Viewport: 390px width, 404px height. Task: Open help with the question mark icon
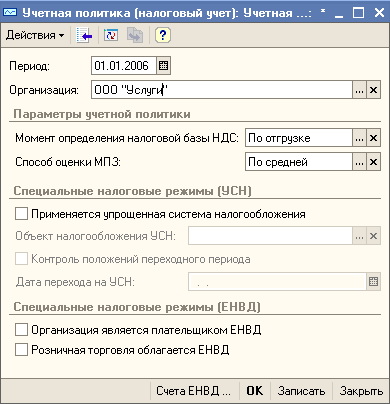pyautogui.click(x=163, y=35)
